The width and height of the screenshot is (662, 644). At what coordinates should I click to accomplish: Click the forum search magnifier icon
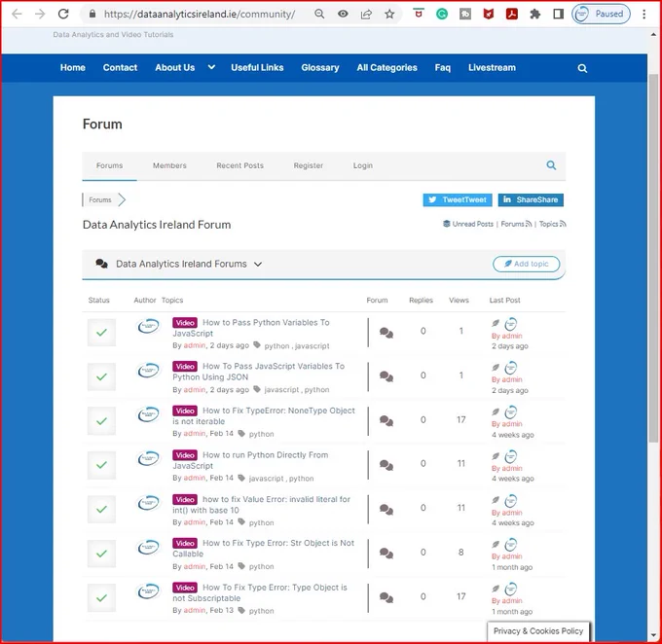tap(551, 165)
